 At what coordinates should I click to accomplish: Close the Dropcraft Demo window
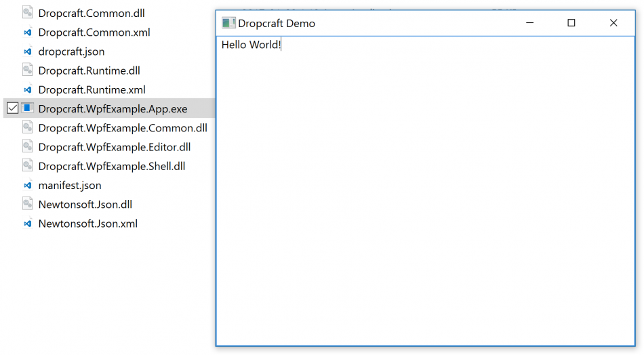click(x=613, y=23)
